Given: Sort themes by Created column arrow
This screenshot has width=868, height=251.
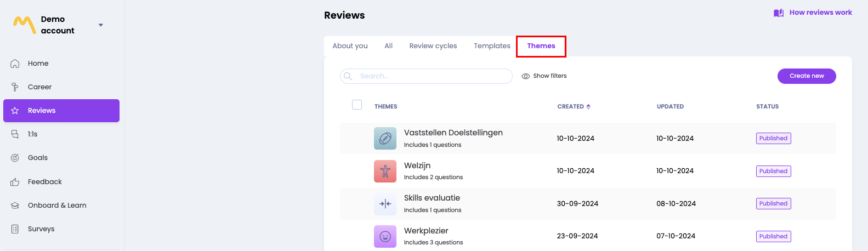Looking at the screenshot, I should point(588,107).
